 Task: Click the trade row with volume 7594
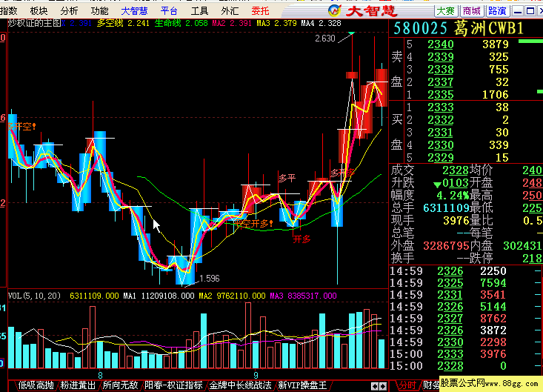coord(466,283)
